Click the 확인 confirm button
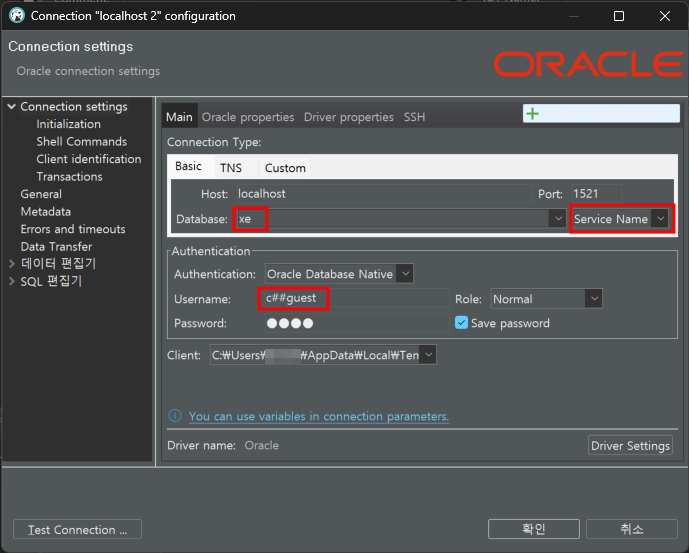Screen dimensions: 689x553 [x=533, y=529]
